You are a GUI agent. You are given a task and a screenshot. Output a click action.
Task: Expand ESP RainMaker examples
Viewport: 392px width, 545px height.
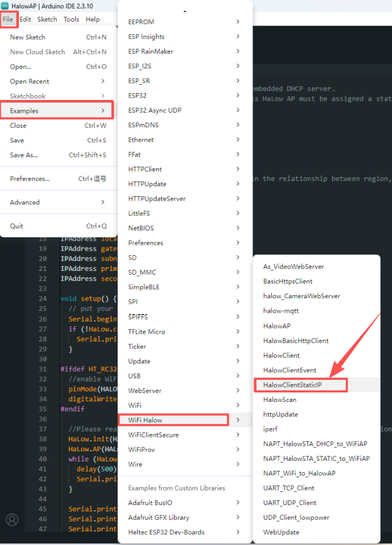tap(185, 51)
